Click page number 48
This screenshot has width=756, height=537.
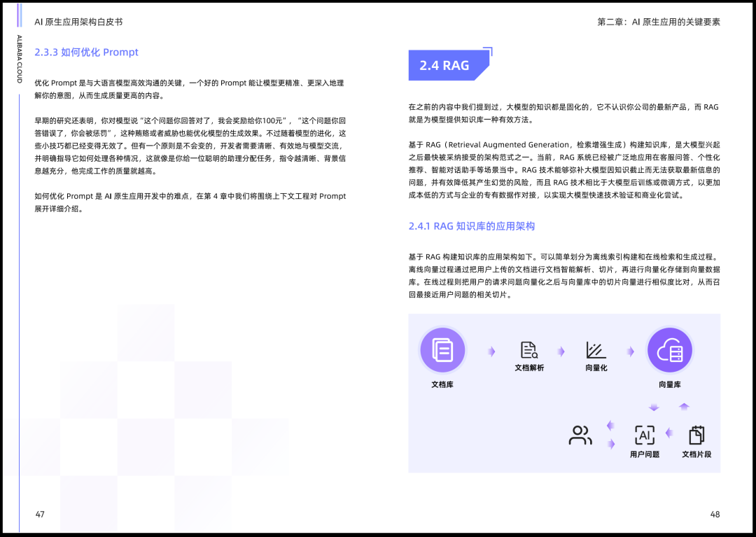715,515
